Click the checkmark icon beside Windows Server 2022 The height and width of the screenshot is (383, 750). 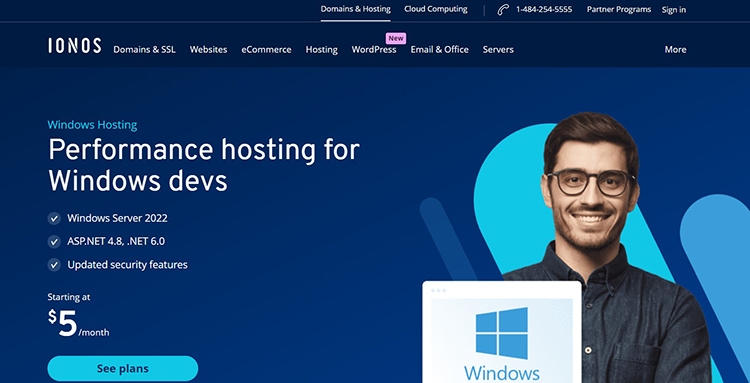(x=54, y=219)
